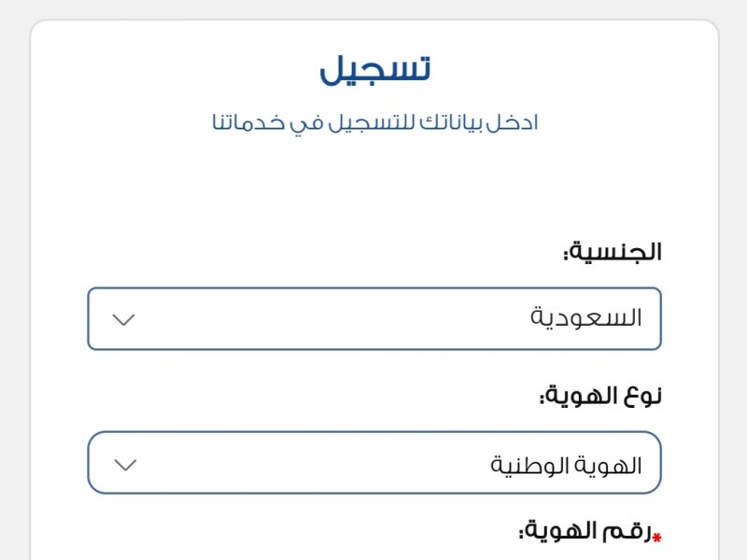Click the الهوية الوطنية selected value text
The image size is (747, 560).
pos(566,465)
